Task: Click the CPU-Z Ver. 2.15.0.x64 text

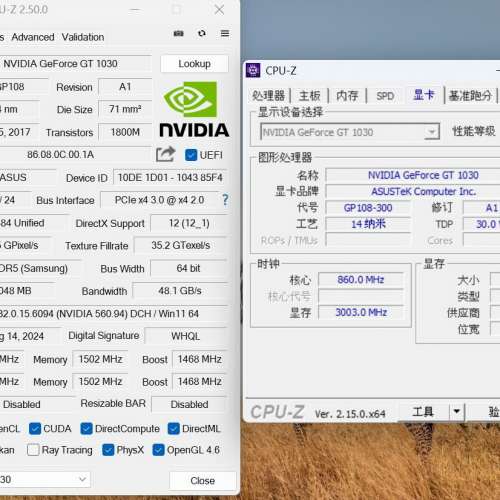Action: pyautogui.click(x=350, y=414)
